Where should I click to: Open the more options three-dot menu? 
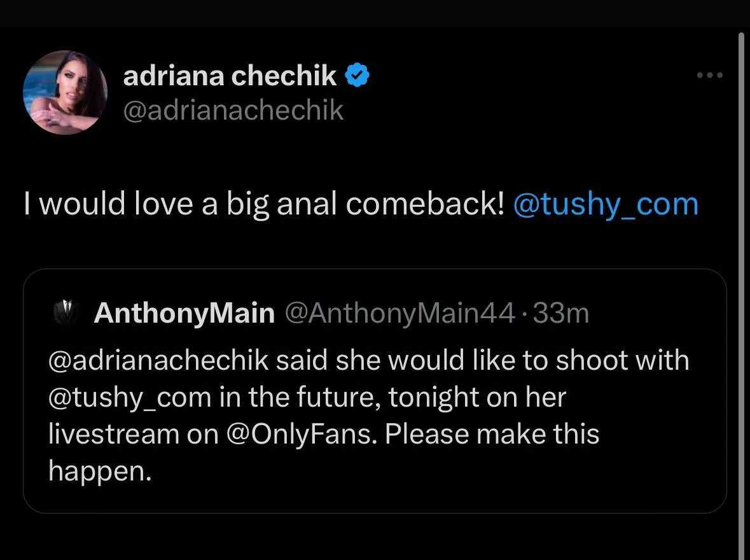click(x=710, y=76)
